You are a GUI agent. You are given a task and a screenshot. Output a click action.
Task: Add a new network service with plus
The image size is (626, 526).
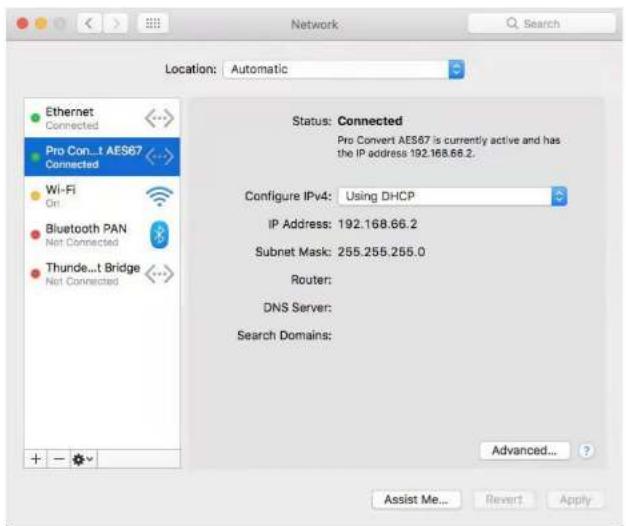click(x=36, y=459)
